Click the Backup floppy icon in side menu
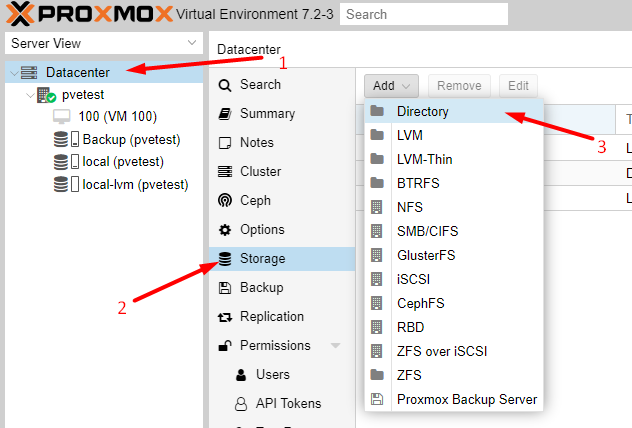632x428 pixels. point(225,288)
